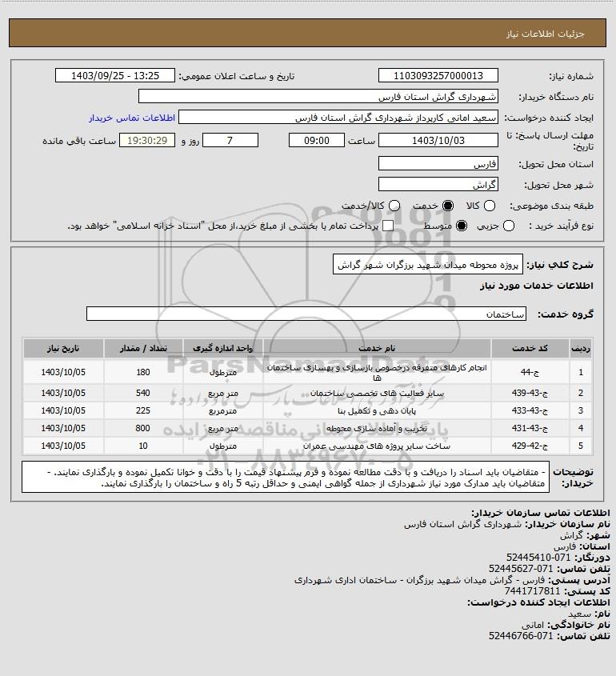Select service code ج-43-431 cell
616x676 pixels.
530,429
